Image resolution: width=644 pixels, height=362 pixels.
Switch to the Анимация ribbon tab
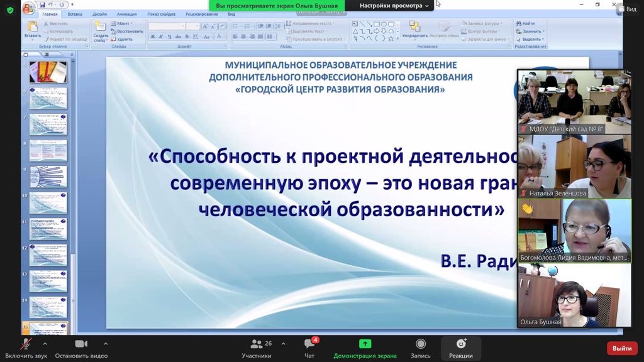[126, 14]
